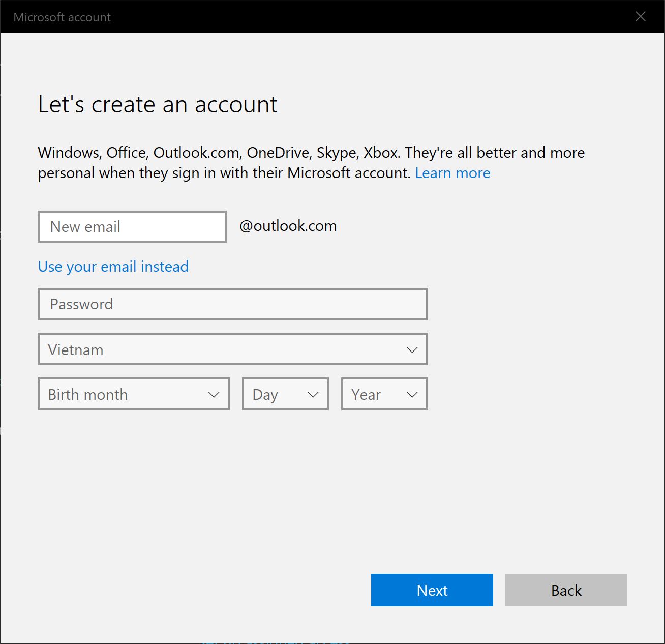Image resolution: width=665 pixels, height=644 pixels.
Task: Click the Password field
Action: pyautogui.click(x=233, y=304)
